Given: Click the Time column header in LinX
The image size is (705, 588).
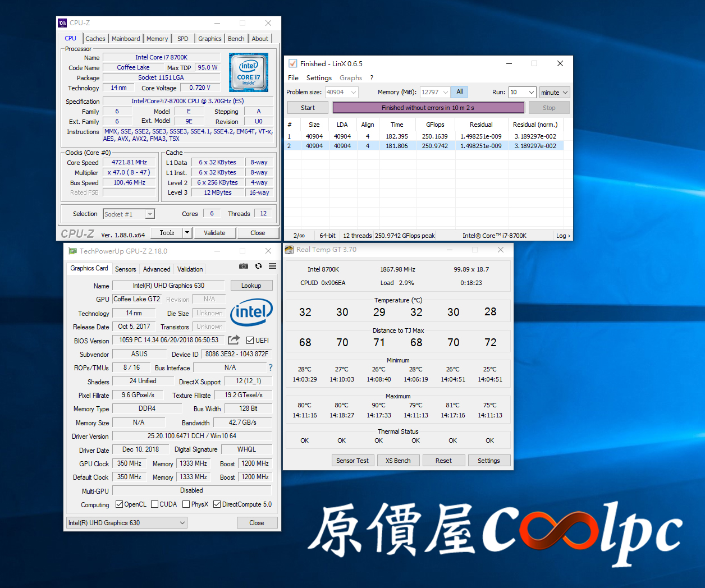Looking at the screenshot, I should pos(397,125).
